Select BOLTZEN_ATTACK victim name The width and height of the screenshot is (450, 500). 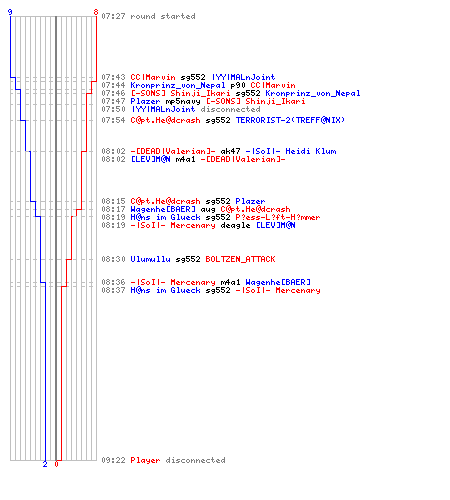(240, 259)
